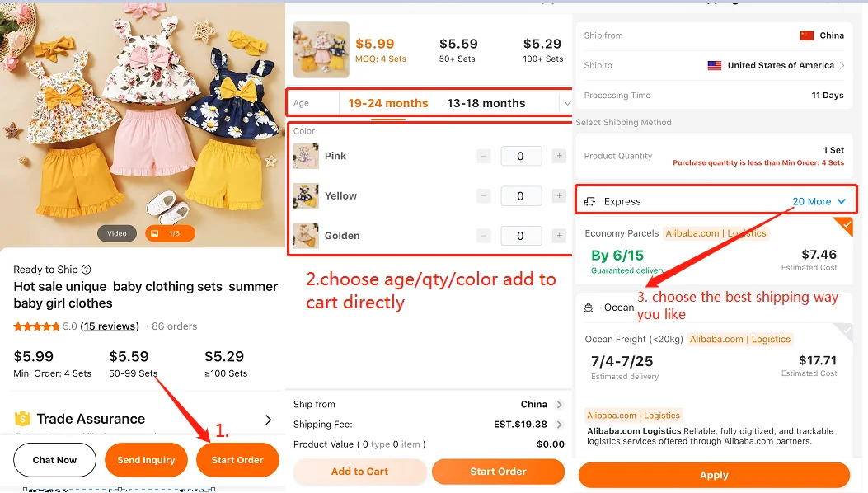This screenshot has width=868, height=493.
Task: Click the Express shipping truck icon
Action: click(589, 201)
